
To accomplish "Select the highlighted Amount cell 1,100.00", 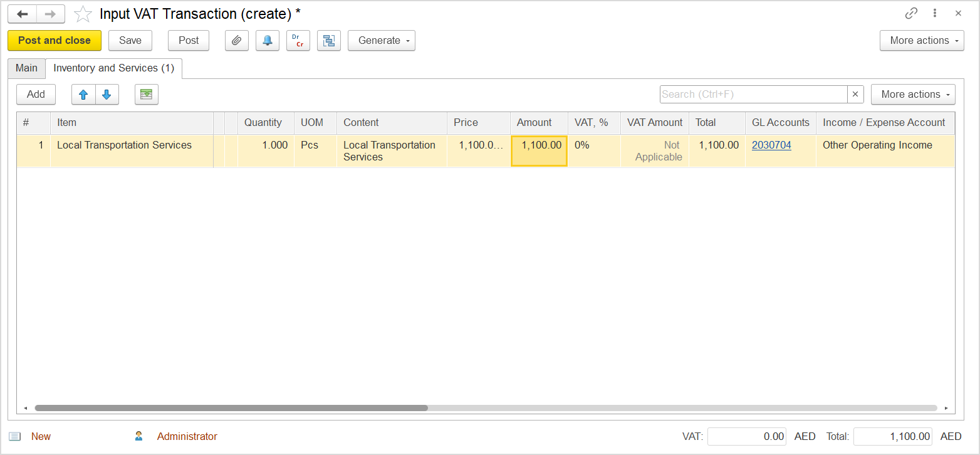I will coord(539,151).
